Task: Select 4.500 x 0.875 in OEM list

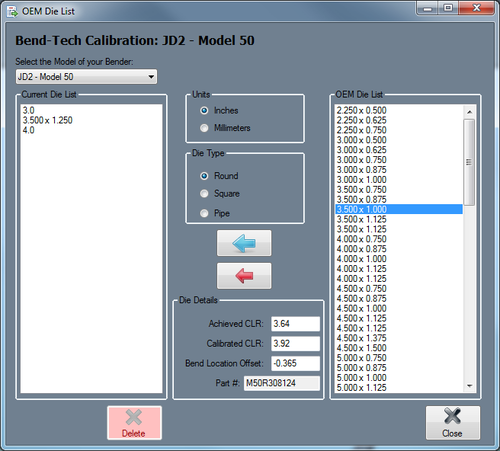Action: point(399,299)
